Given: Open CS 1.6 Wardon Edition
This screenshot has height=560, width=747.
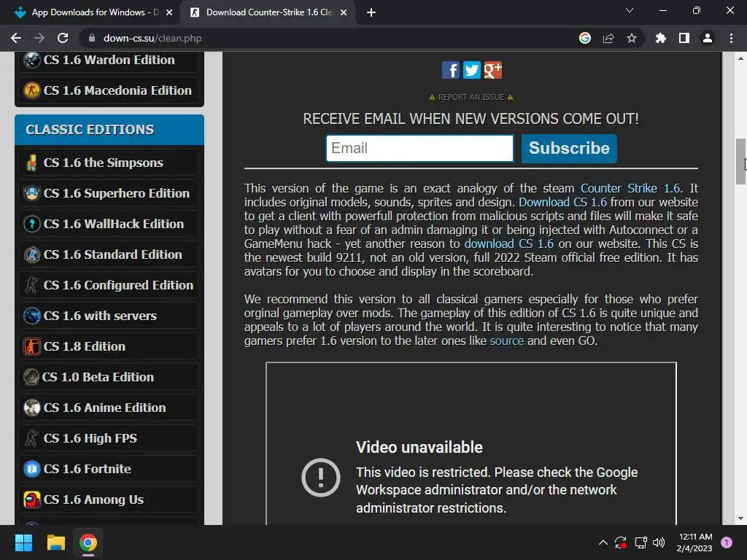Looking at the screenshot, I should click(x=109, y=60).
